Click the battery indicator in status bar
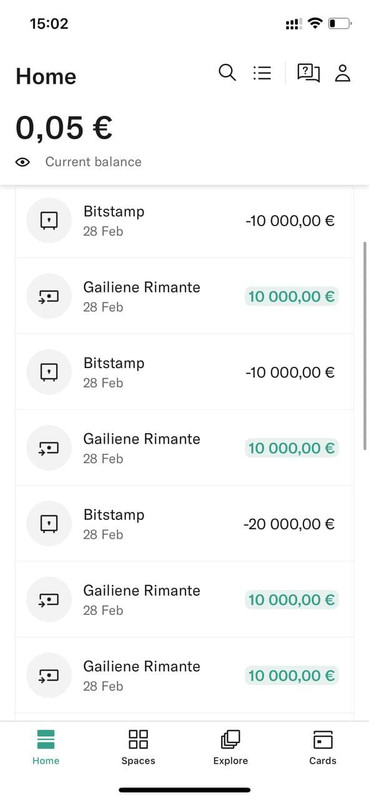Viewport: 369px width, 800px height. [x=340, y=23]
